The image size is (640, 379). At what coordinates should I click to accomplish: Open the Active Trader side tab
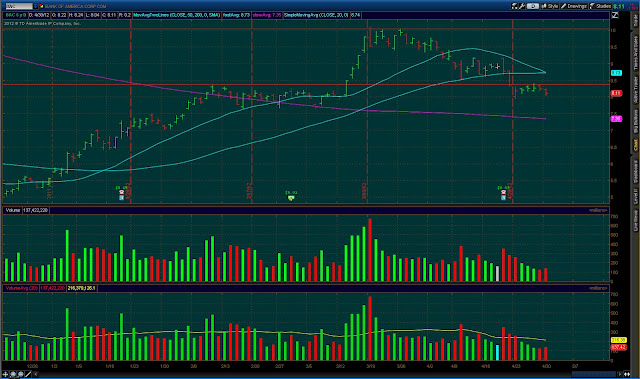635,89
